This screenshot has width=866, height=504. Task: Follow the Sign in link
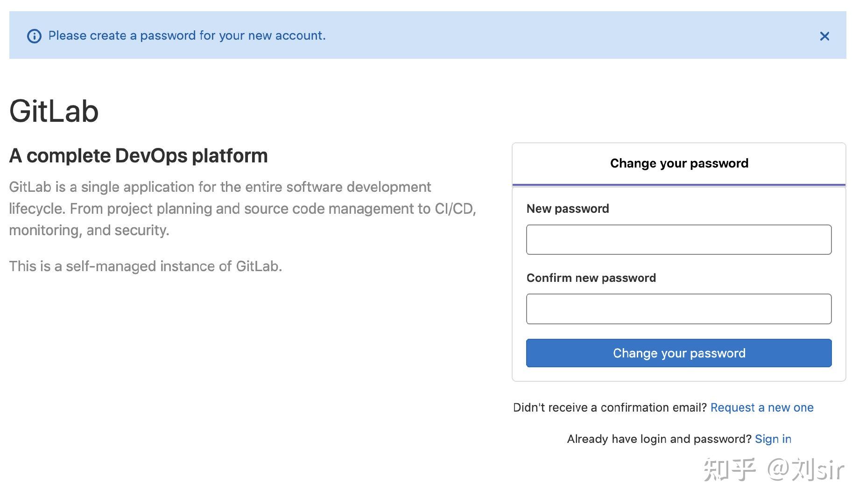click(773, 439)
